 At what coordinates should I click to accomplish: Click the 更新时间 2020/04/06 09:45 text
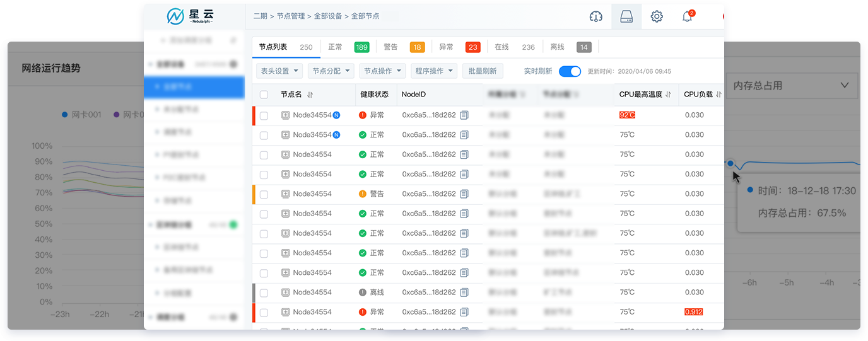pos(629,72)
